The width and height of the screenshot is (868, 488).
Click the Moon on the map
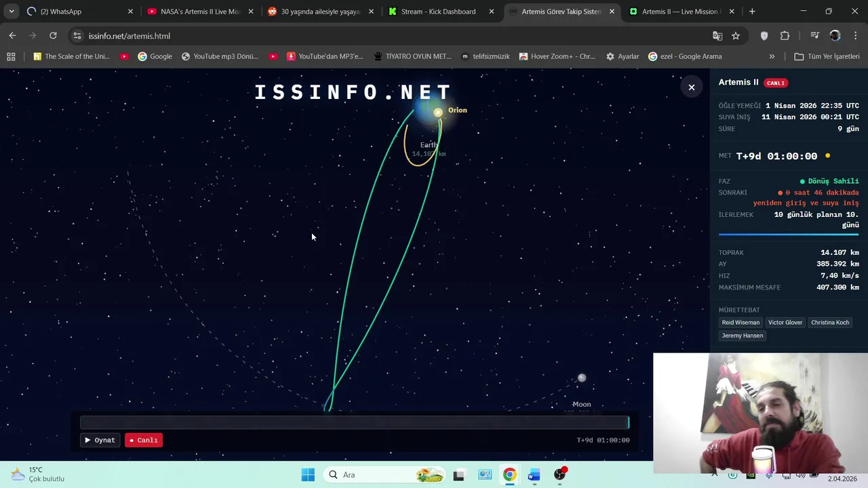pyautogui.click(x=581, y=378)
